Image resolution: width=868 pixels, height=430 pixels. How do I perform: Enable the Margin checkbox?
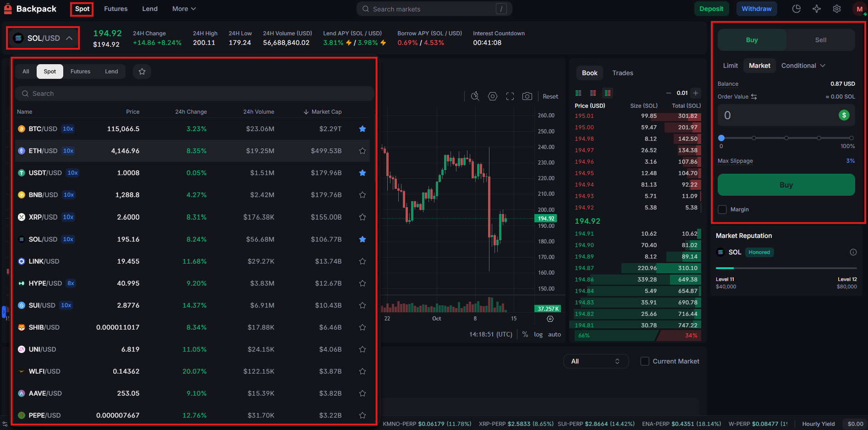tap(722, 209)
